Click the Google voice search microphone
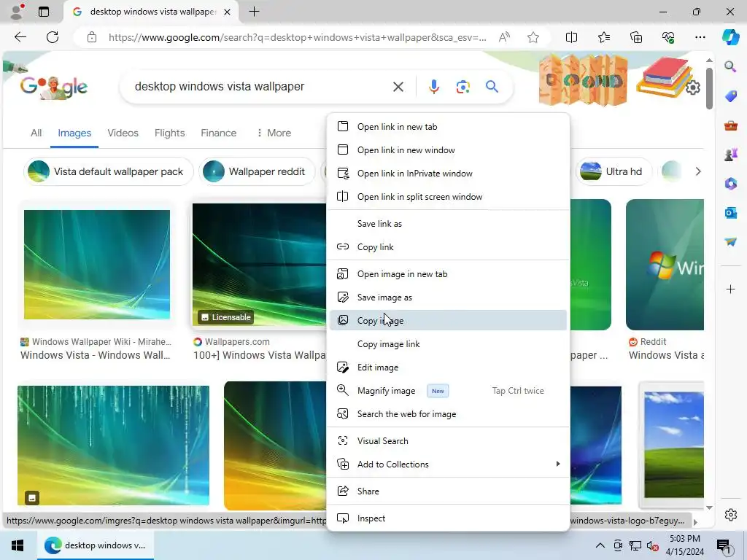The height and width of the screenshot is (560, 747). click(433, 87)
